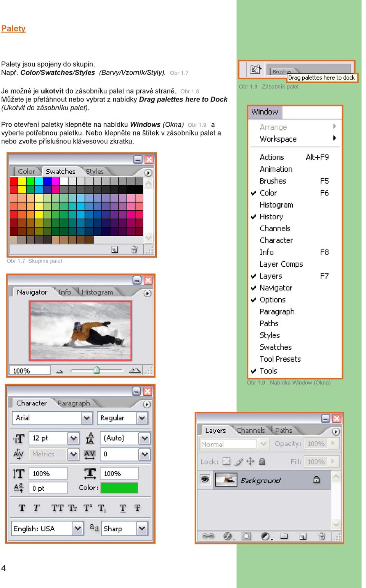Create a new layer group folder

pyautogui.click(x=284, y=536)
